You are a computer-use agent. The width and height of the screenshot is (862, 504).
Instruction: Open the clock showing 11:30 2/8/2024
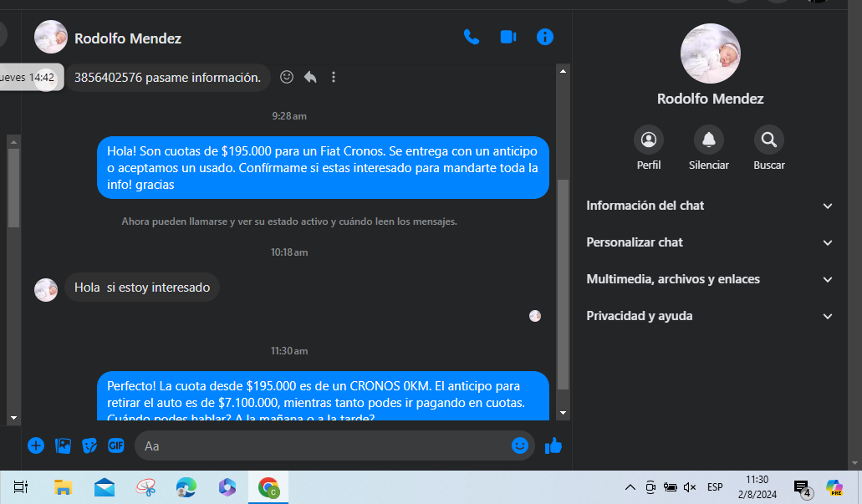tap(757, 487)
